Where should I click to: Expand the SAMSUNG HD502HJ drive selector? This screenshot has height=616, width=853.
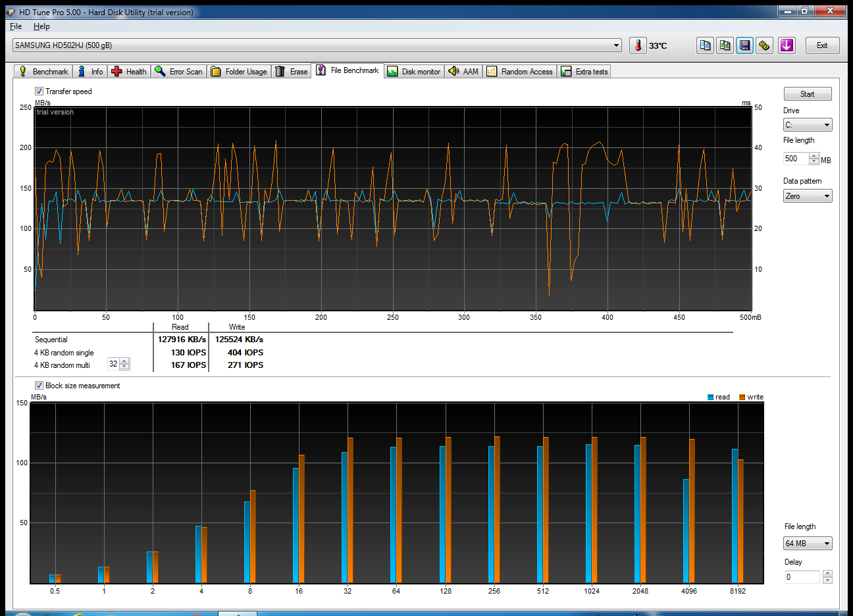coord(317,45)
